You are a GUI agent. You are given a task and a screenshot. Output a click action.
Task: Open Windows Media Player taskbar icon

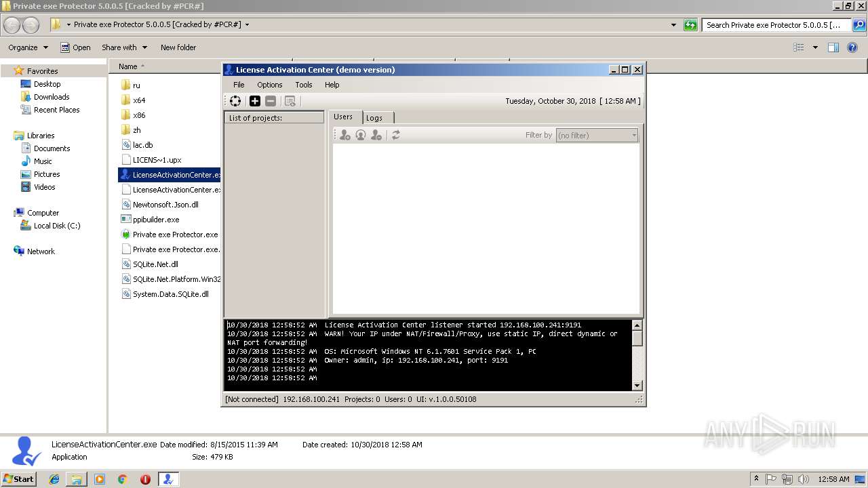[x=100, y=479]
